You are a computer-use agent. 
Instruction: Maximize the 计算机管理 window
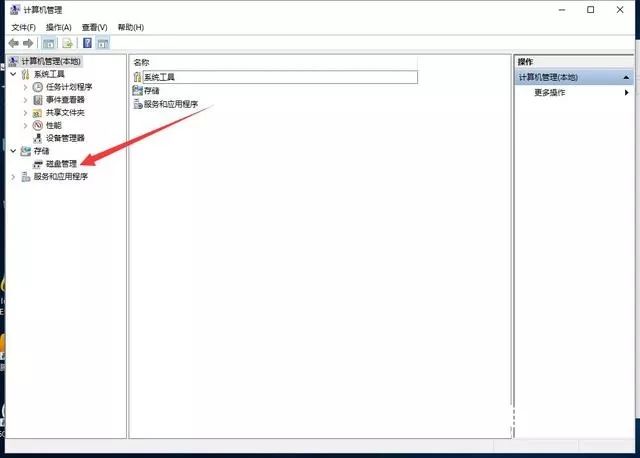[591, 10]
